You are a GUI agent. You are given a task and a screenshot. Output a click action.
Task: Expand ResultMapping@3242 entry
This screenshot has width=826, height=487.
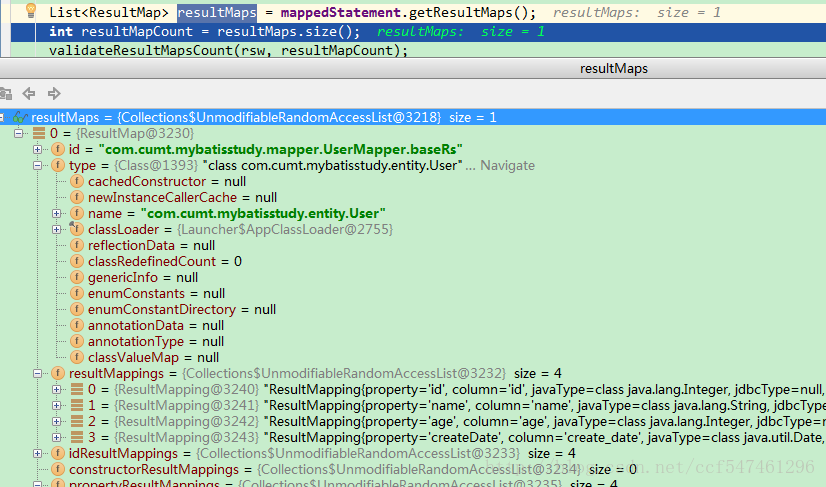56,421
